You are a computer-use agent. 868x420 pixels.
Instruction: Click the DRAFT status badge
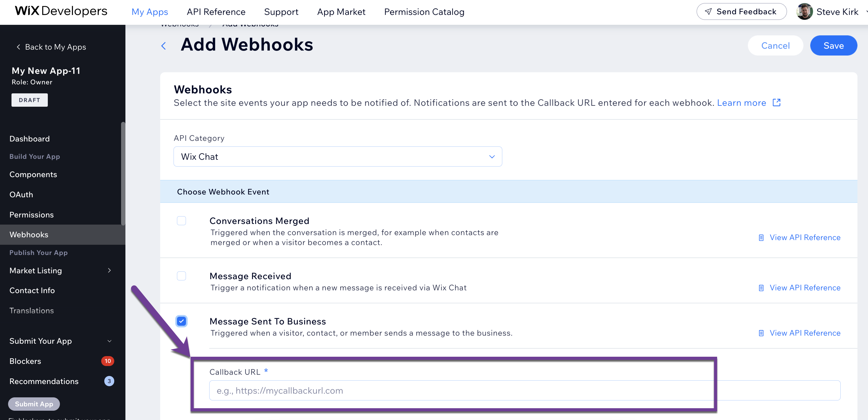(x=30, y=100)
